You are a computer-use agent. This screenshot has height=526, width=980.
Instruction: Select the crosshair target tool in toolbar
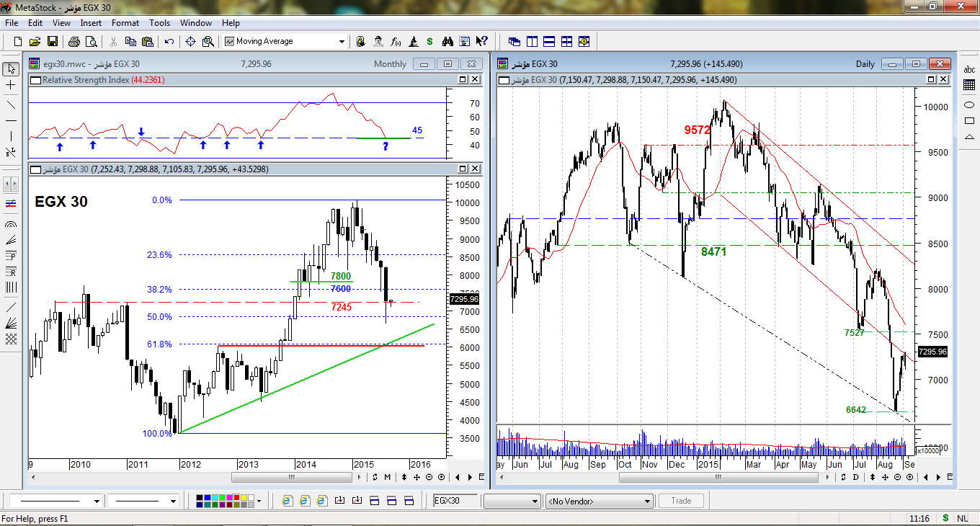tap(191, 41)
